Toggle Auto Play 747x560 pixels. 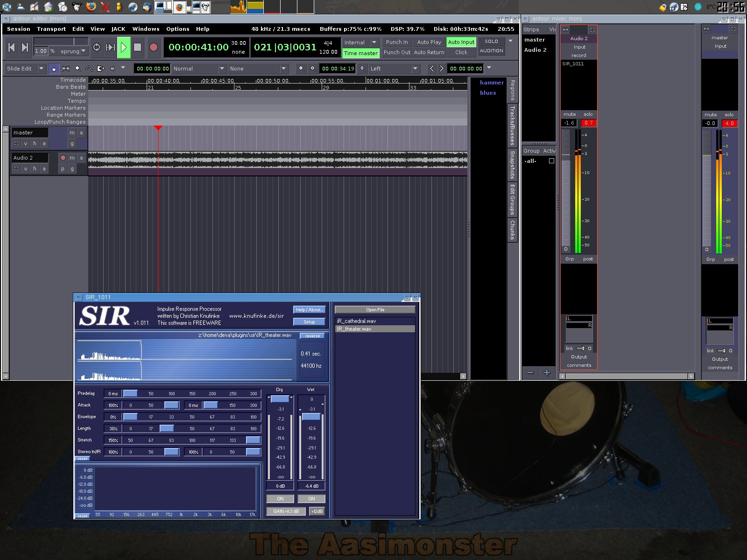pos(429,42)
